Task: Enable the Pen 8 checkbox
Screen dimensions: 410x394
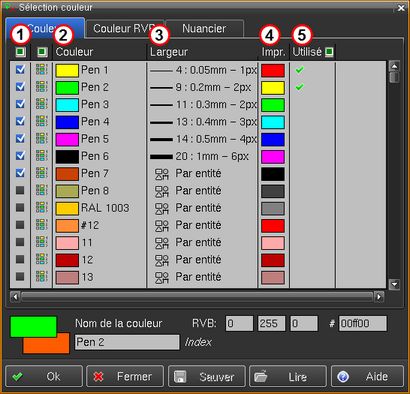Action: pyautogui.click(x=20, y=190)
